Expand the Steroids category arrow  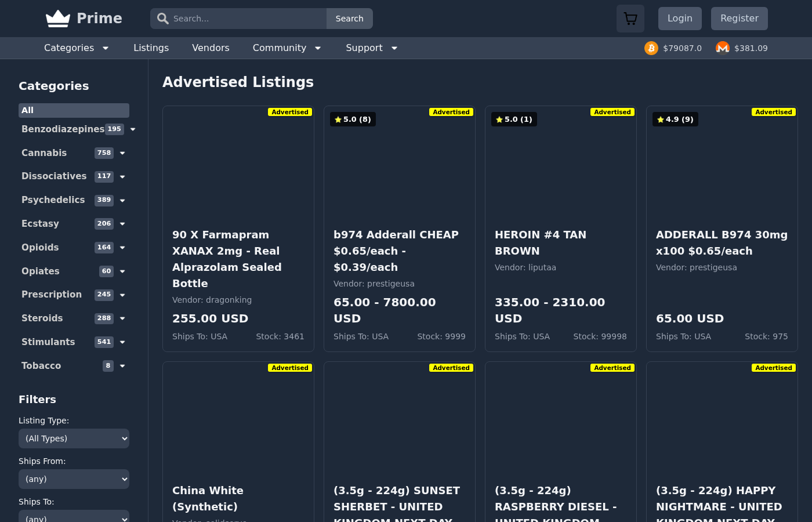click(122, 318)
